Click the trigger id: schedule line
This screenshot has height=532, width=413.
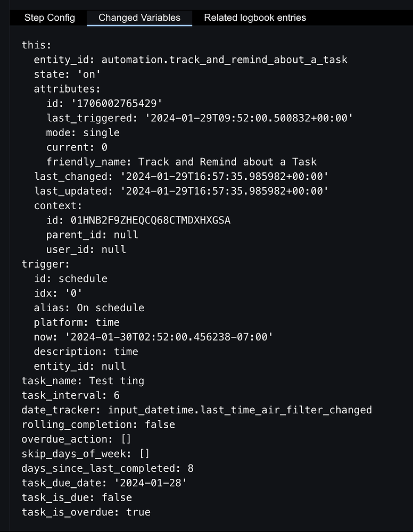pos(70,278)
